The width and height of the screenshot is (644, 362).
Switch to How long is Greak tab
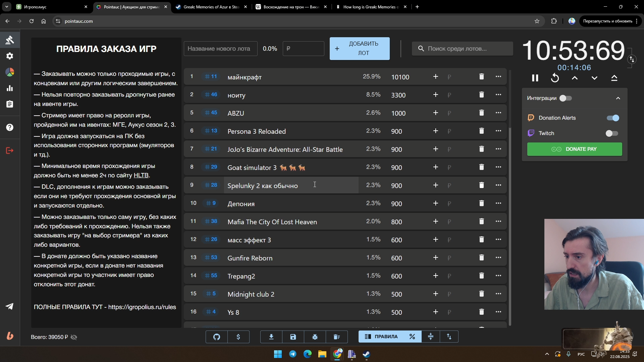pyautogui.click(x=369, y=7)
